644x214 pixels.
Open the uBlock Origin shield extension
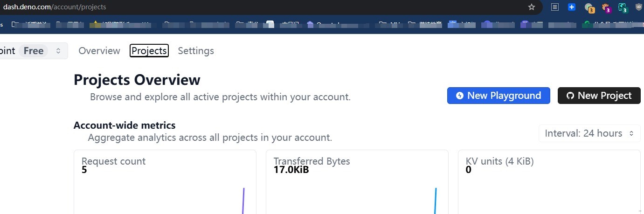click(x=638, y=7)
